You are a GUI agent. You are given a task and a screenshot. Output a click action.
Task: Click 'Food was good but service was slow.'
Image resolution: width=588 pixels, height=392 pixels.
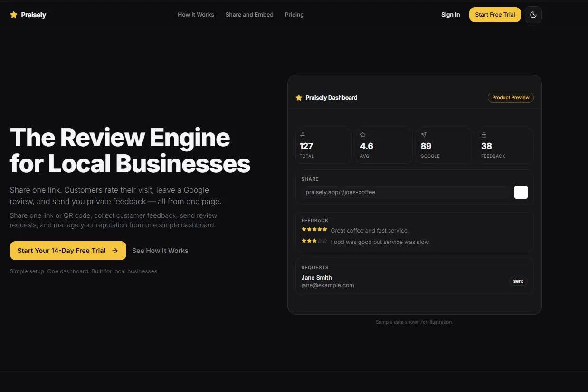(380, 242)
